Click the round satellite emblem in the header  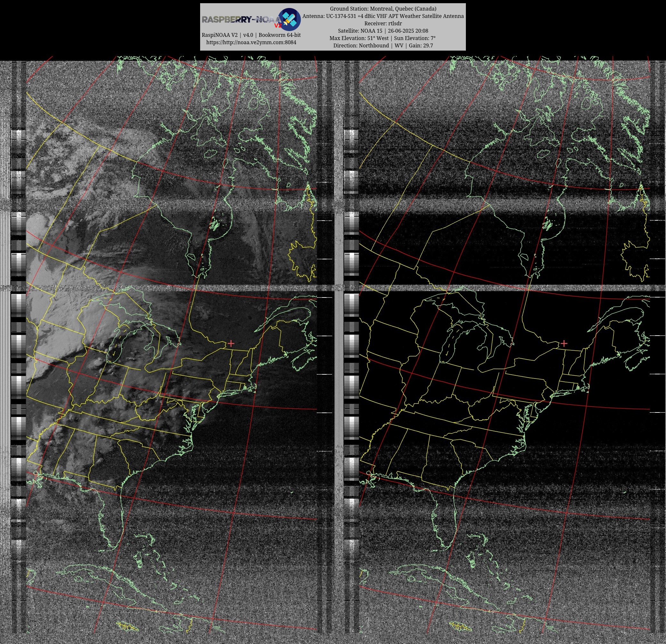[289, 19]
